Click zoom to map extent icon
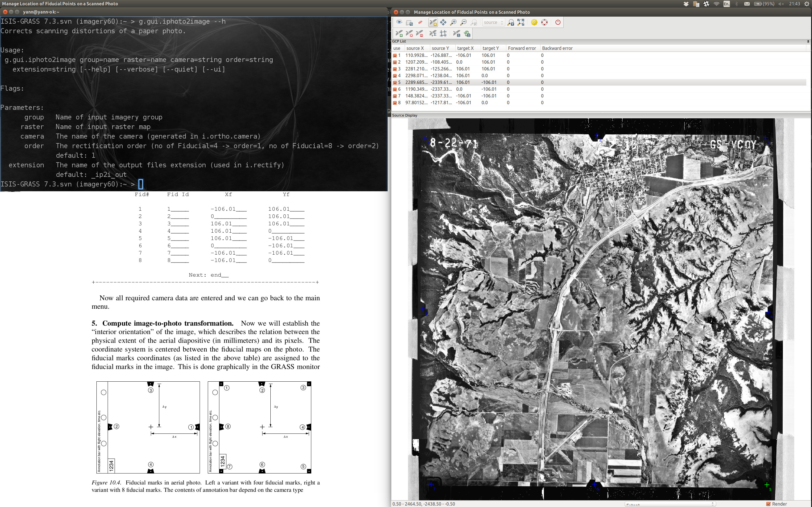This screenshot has width=812, height=507. point(521,22)
